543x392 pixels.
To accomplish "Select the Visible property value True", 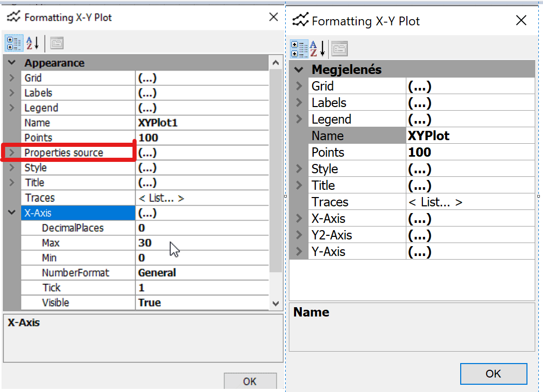I will tap(202, 303).
